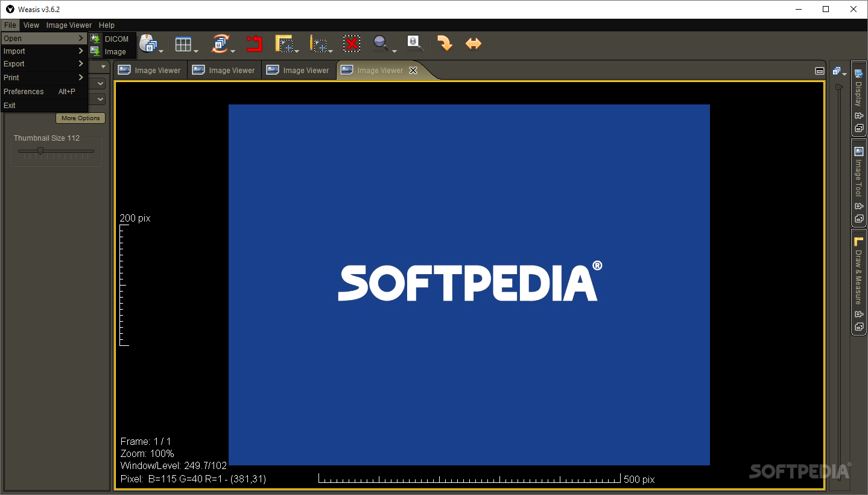
Task: Select the ruler measure selection tool
Action: click(x=284, y=44)
